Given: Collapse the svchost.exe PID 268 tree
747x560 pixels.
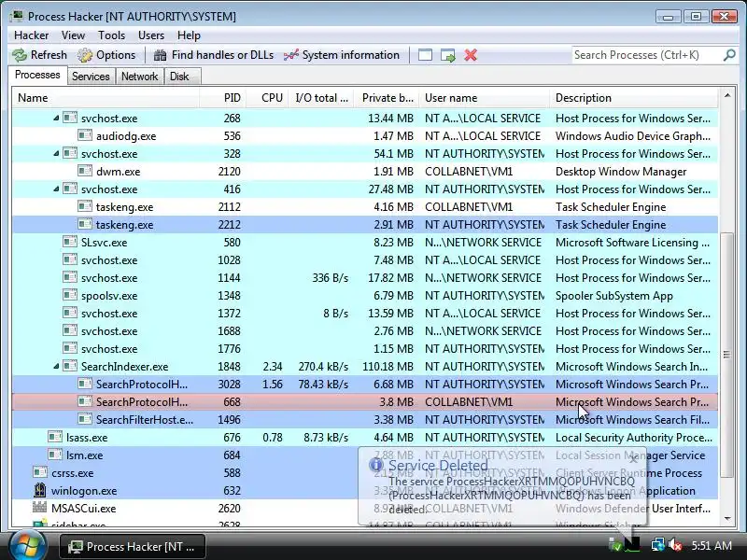Looking at the screenshot, I should 56,118.
